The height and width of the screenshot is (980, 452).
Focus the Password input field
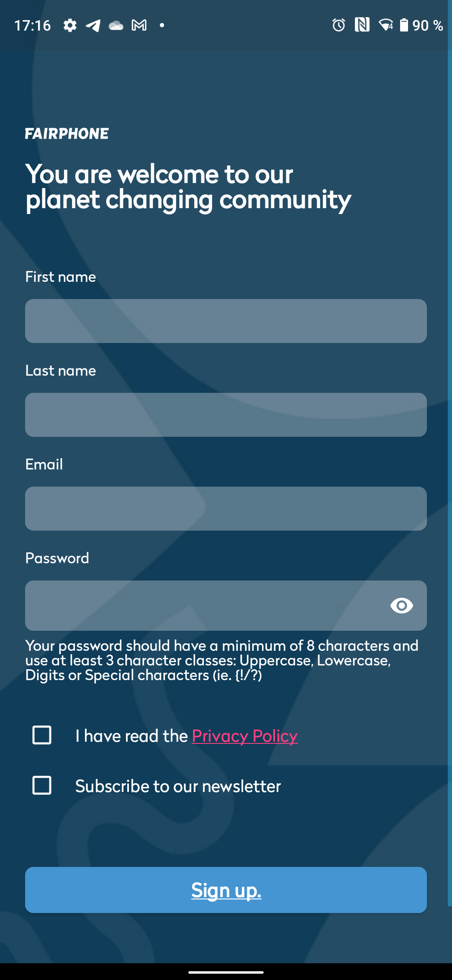coord(205,606)
